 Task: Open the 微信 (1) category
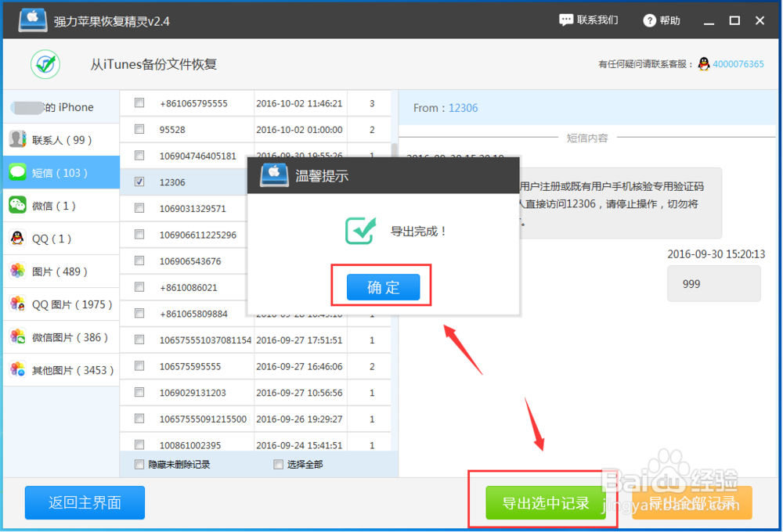click(x=61, y=206)
